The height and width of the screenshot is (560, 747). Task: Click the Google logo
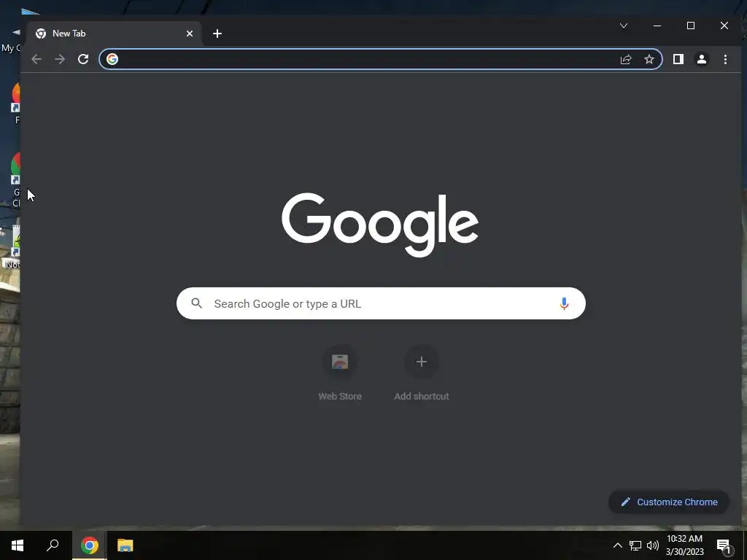point(379,224)
